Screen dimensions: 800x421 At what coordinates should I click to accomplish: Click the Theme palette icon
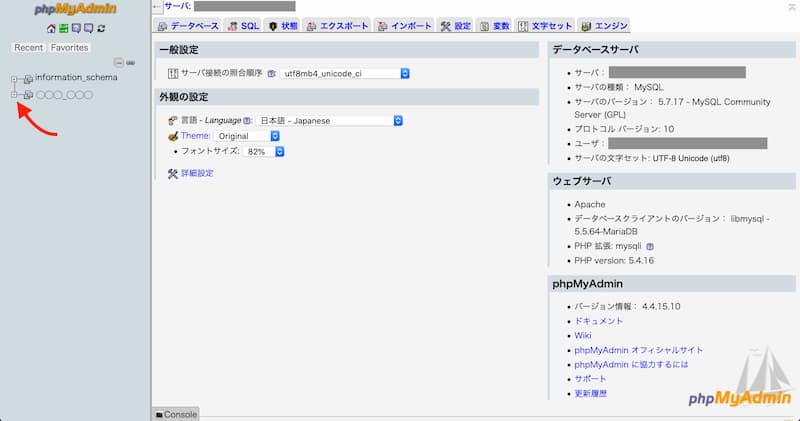[173, 136]
